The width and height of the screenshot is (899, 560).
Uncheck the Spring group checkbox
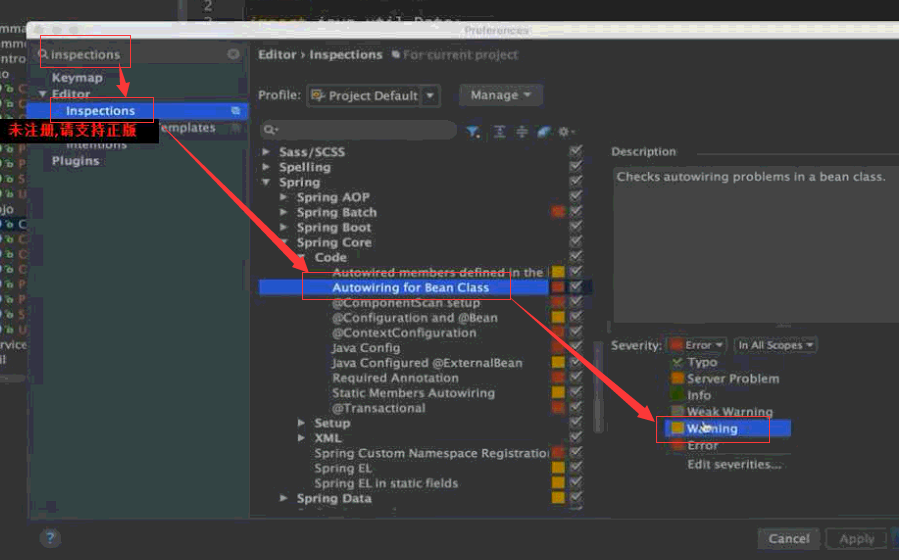[576, 181]
